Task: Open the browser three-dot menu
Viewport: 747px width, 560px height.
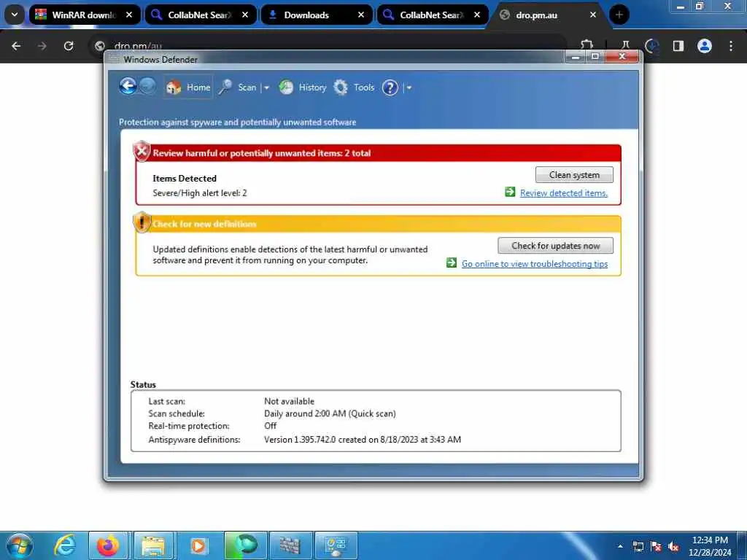Action: 731,46
